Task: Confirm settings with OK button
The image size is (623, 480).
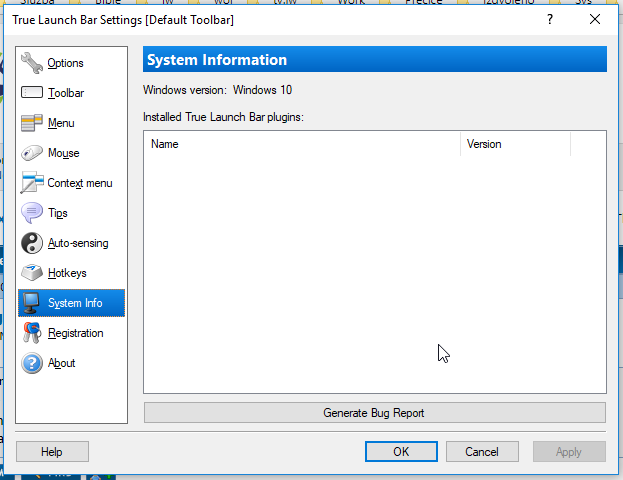Action: [401, 452]
